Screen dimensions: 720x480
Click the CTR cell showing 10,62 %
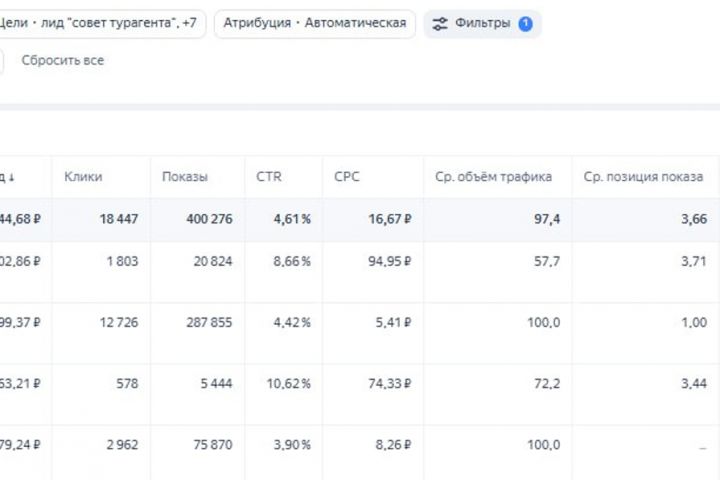[x=287, y=383]
